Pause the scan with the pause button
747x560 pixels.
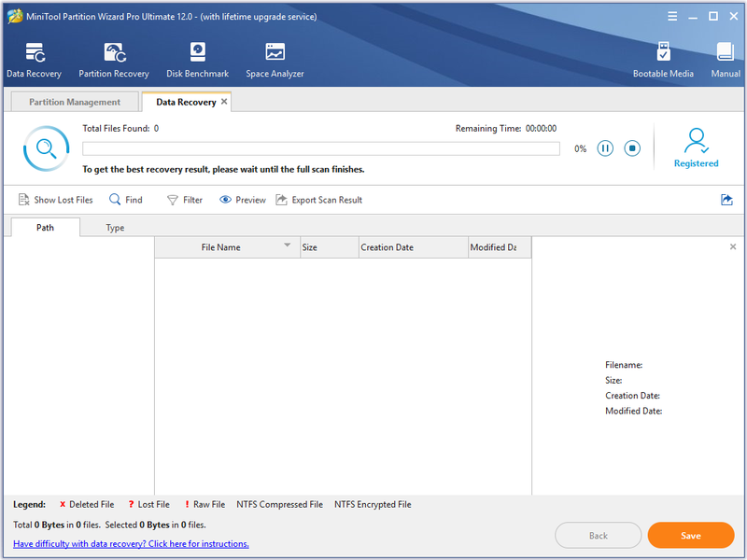click(605, 148)
